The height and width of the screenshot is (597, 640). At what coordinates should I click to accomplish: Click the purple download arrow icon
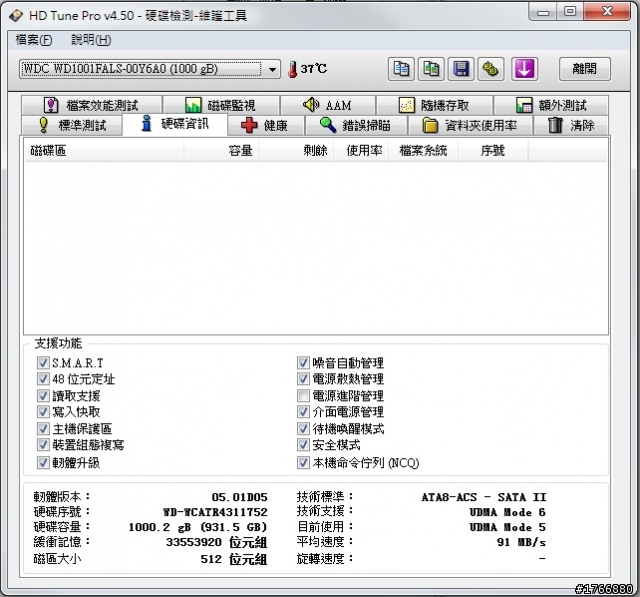[524, 69]
